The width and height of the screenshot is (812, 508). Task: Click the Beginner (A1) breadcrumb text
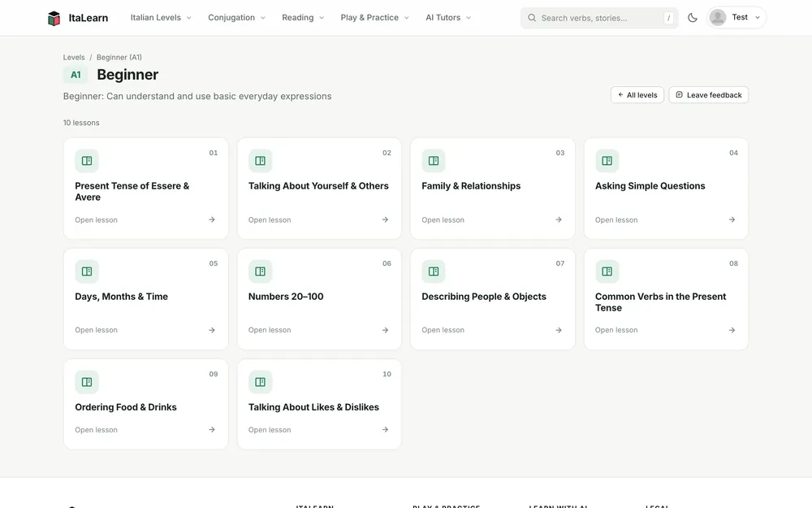119,58
